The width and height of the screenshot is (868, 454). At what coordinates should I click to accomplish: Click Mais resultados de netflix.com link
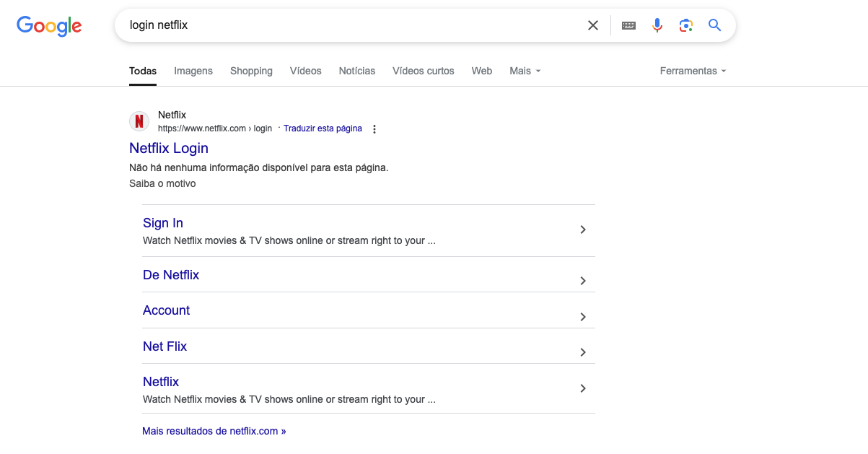click(214, 431)
